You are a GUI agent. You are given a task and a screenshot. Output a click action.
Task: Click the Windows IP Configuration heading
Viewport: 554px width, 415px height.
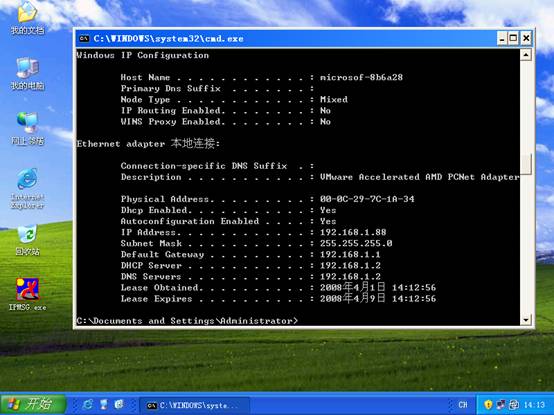click(x=143, y=55)
